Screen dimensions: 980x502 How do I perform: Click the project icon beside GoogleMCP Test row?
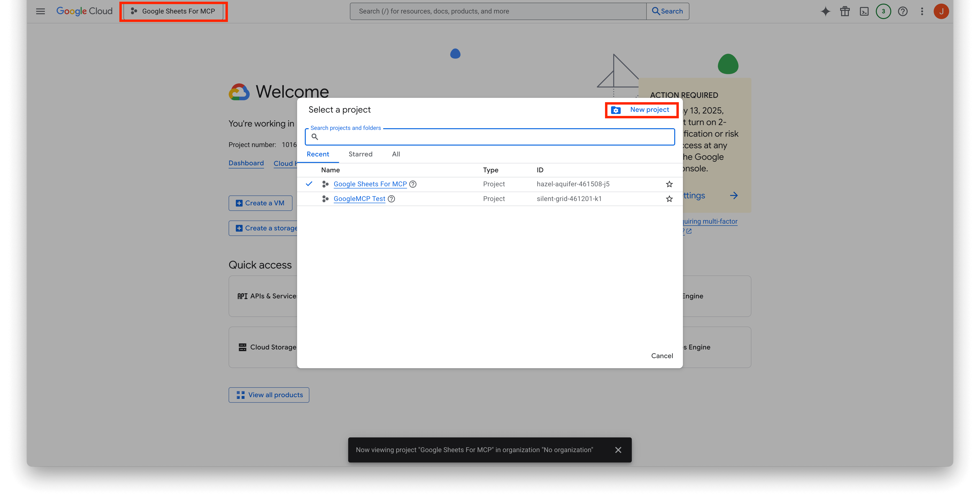point(325,199)
